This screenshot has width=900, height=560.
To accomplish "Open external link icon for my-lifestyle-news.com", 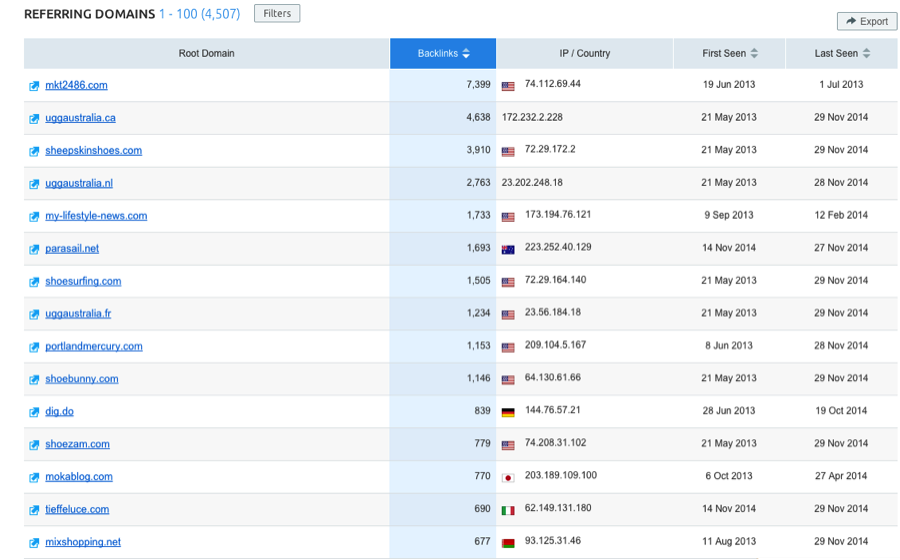I will pyautogui.click(x=34, y=217).
